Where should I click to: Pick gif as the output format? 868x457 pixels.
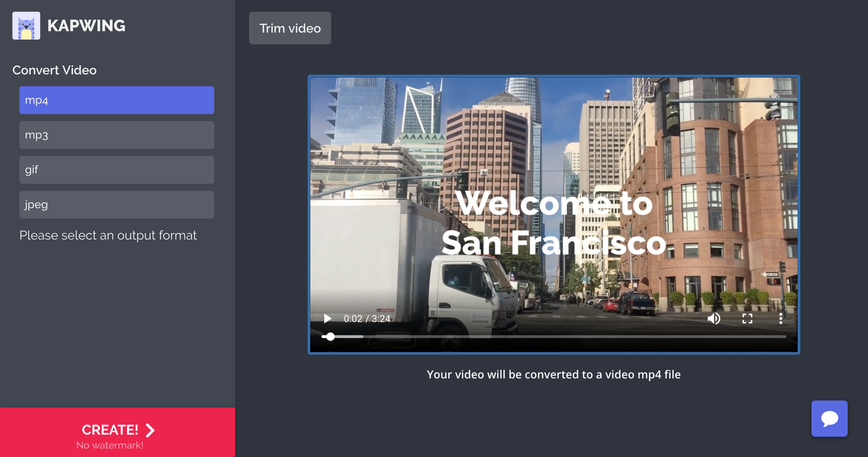click(116, 170)
